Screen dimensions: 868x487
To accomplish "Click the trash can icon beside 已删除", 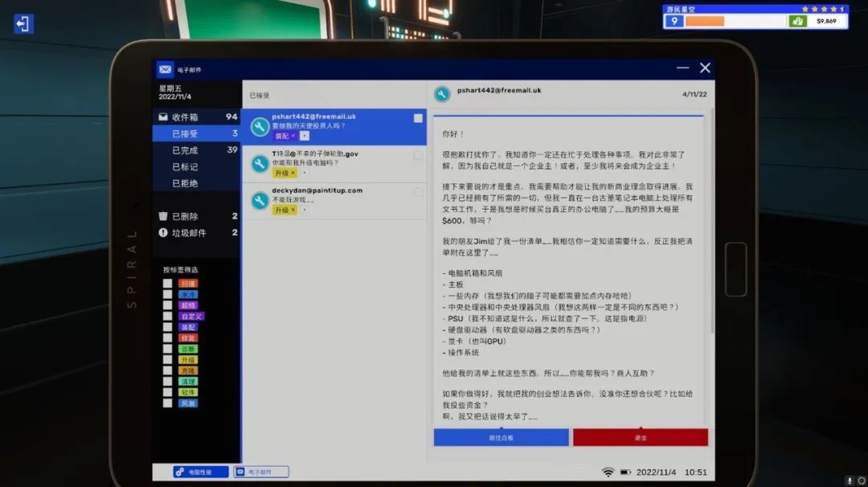I will [x=162, y=216].
